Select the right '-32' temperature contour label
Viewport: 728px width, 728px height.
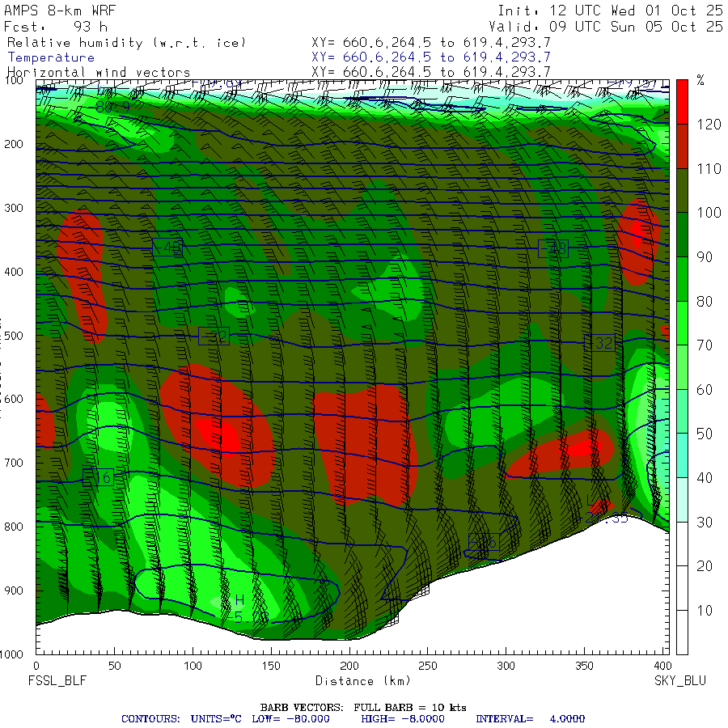pos(600,343)
